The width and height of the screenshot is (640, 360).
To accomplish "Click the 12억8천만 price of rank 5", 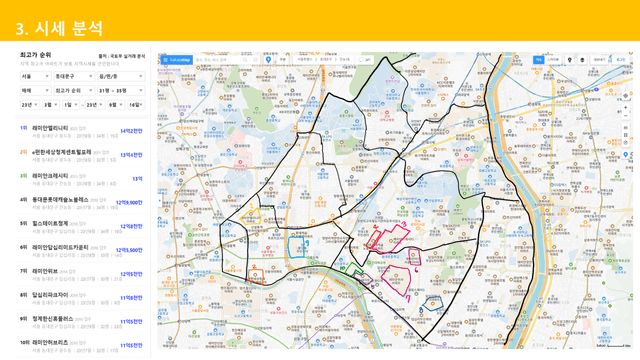I will tap(131, 226).
